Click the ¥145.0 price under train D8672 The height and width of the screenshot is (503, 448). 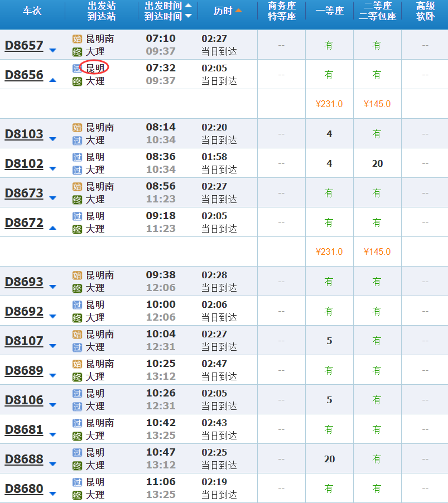coord(377,251)
